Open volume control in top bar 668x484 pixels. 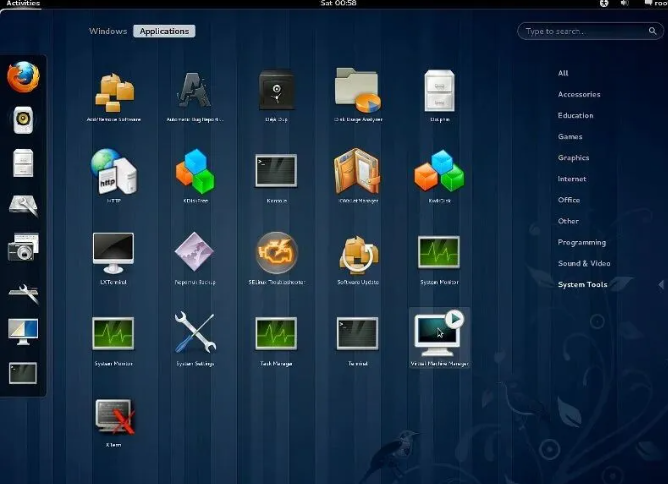625,4
